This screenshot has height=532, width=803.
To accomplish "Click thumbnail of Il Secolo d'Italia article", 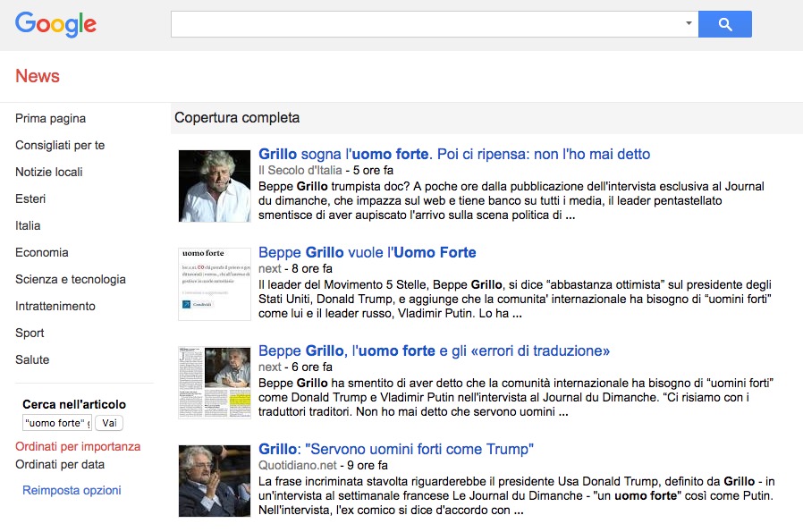I will tap(215, 186).
